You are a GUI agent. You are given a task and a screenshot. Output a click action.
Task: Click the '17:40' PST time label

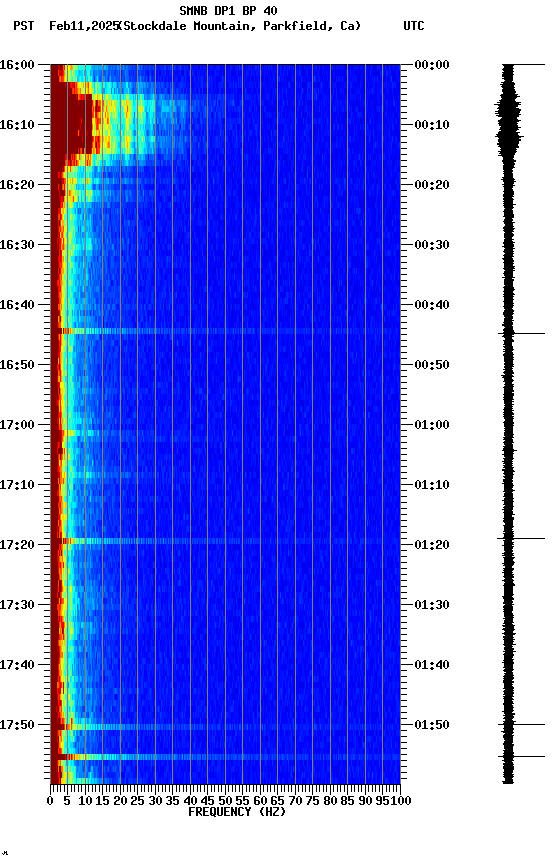tap(17, 665)
